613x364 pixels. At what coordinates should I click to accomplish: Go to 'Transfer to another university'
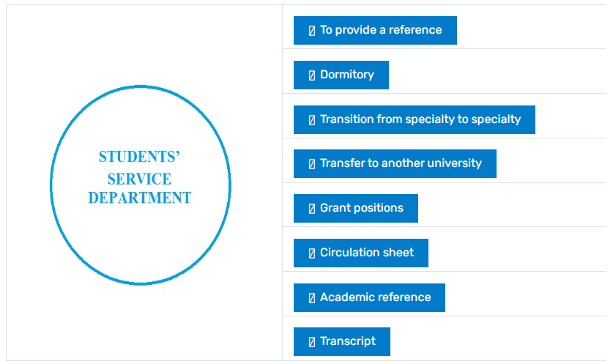(x=401, y=163)
